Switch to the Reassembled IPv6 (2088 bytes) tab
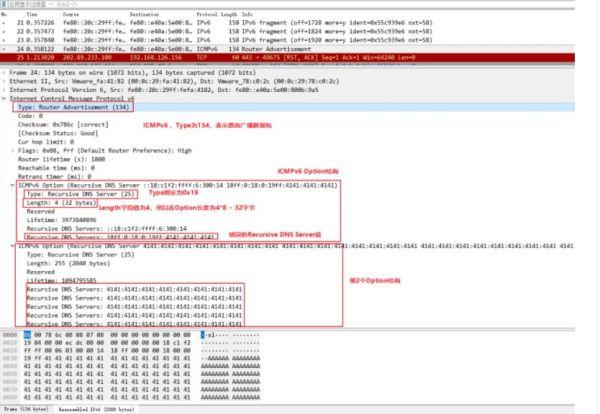Viewport: 600px width, 414px height. click(96, 409)
